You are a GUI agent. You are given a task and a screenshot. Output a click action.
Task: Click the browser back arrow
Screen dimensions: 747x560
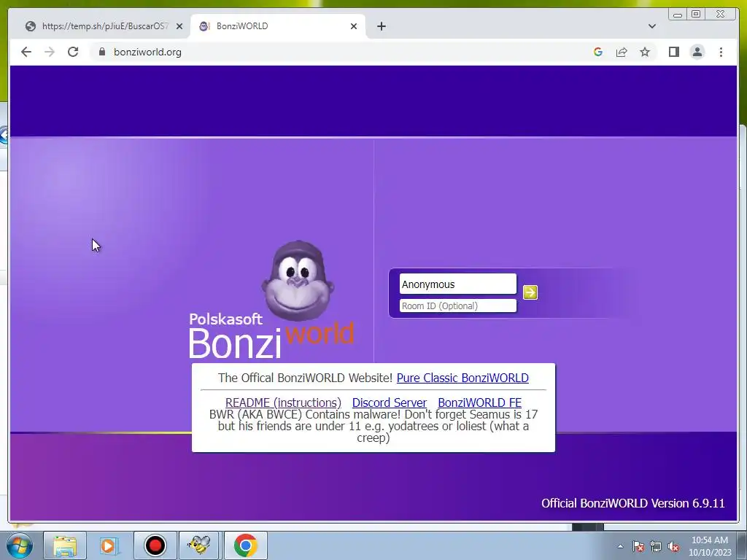26,52
